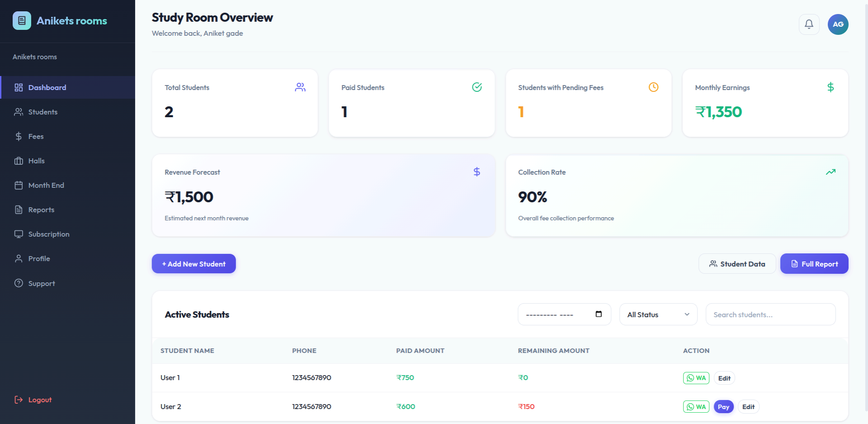Open the Fees section

[68, 136]
